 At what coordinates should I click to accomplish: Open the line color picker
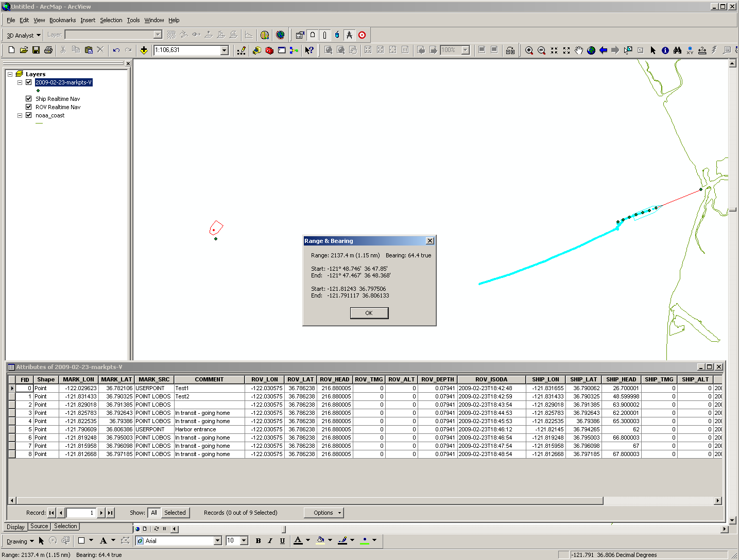click(352, 540)
